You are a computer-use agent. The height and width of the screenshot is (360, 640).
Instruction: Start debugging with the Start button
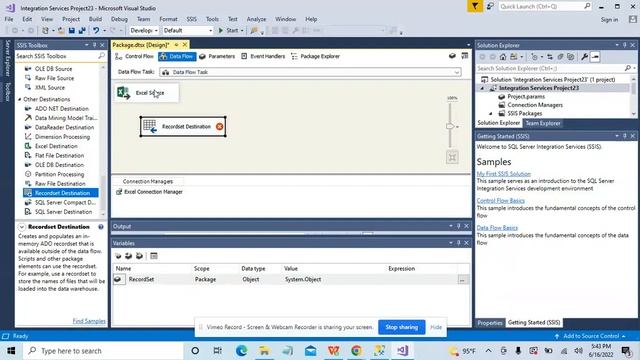click(229, 31)
